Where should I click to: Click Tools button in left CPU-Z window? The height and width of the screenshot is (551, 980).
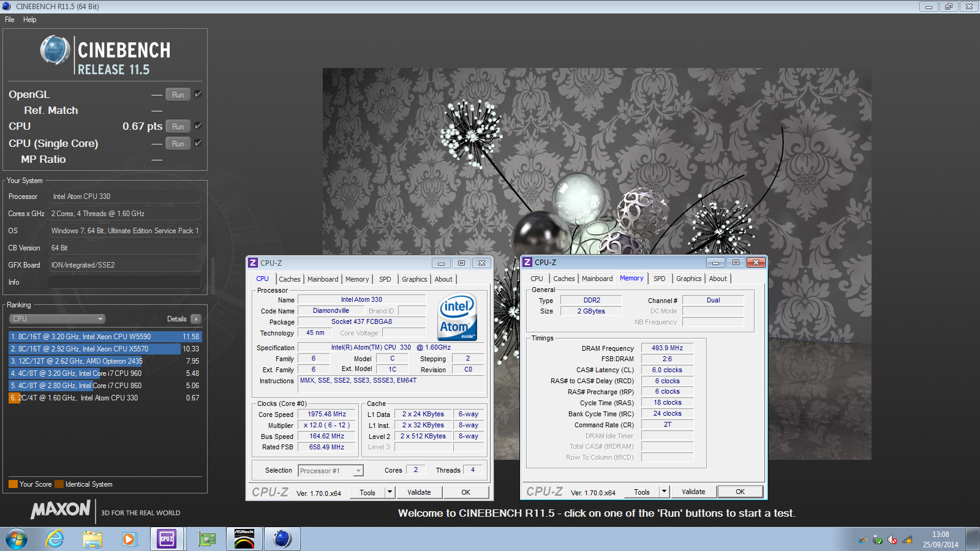click(367, 492)
